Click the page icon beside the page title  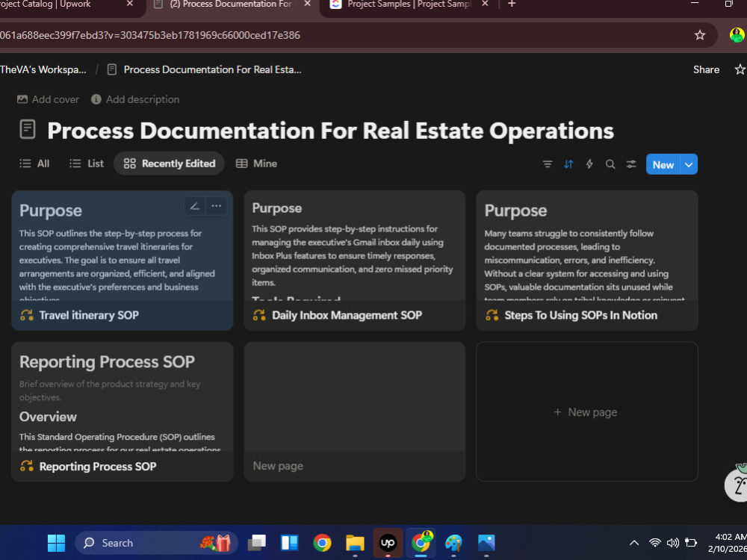coord(28,129)
